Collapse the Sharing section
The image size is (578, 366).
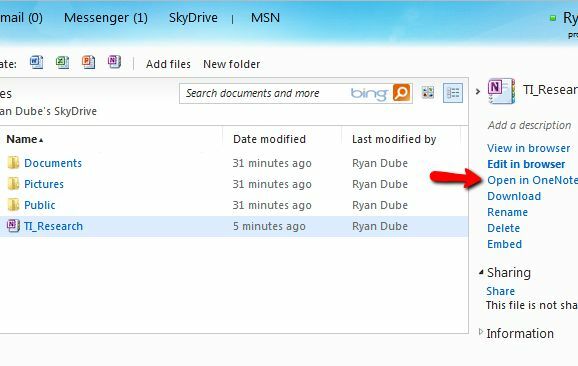click(x=481, y=272)
